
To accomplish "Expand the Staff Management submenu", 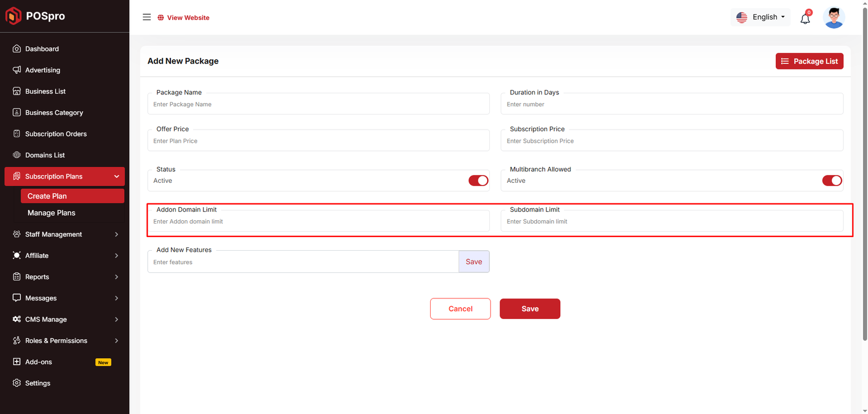I will [116, 234].
